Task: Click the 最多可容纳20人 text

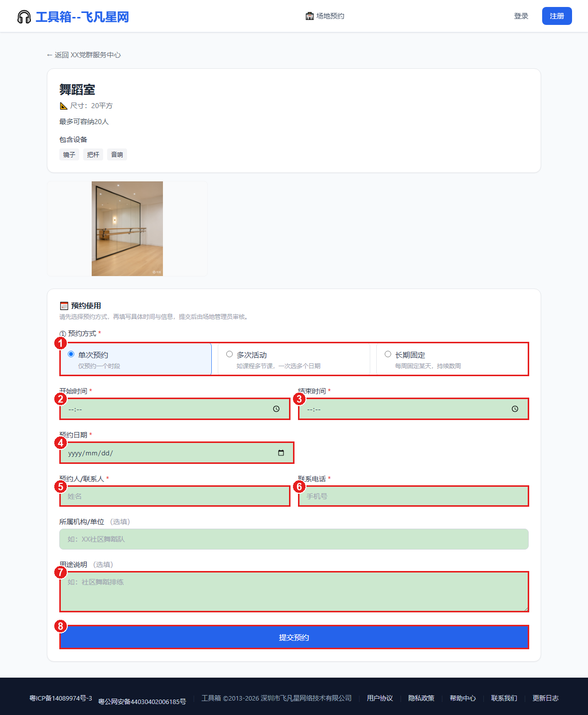Action: 84,122
